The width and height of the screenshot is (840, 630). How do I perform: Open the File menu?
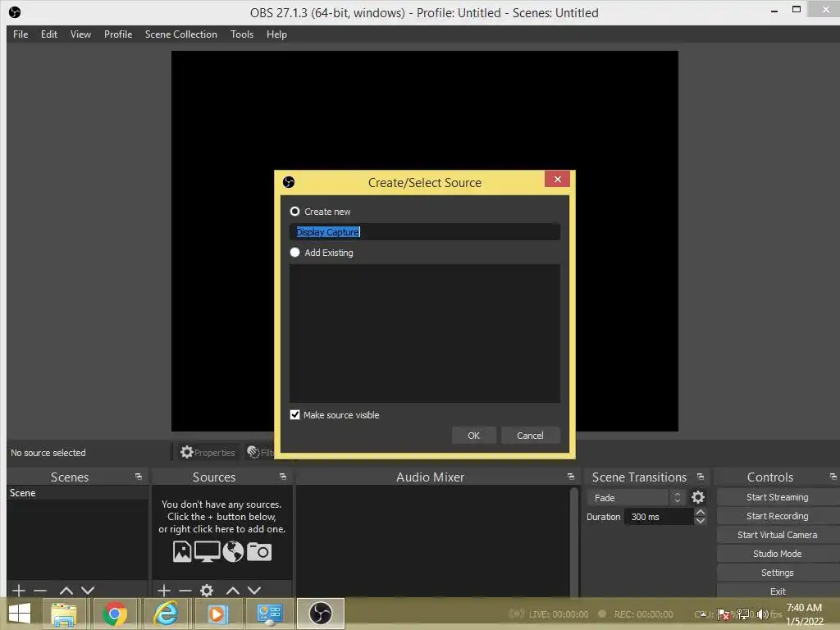point(21,34)
